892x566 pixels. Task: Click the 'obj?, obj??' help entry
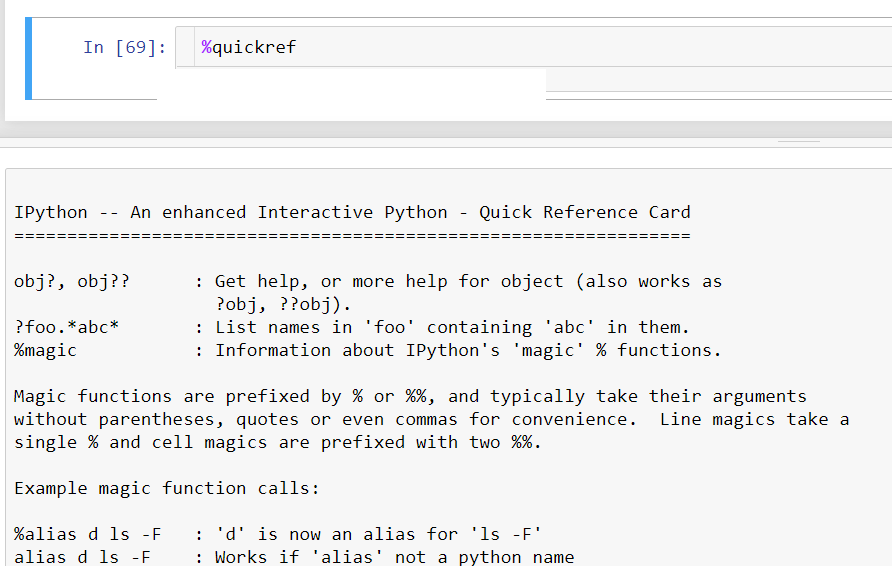(72, 281)
